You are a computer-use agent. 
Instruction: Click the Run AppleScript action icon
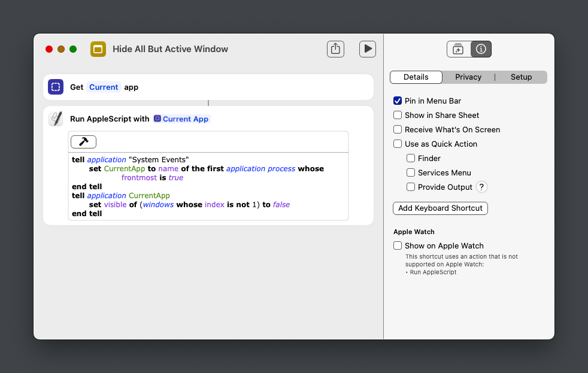pyautogui.click(x=56, y=119)
